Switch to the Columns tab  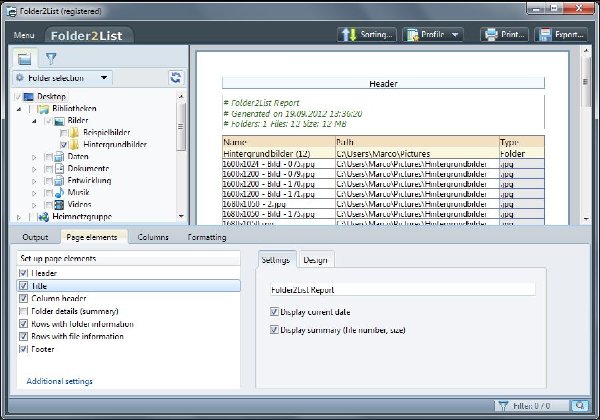point(153,237)
